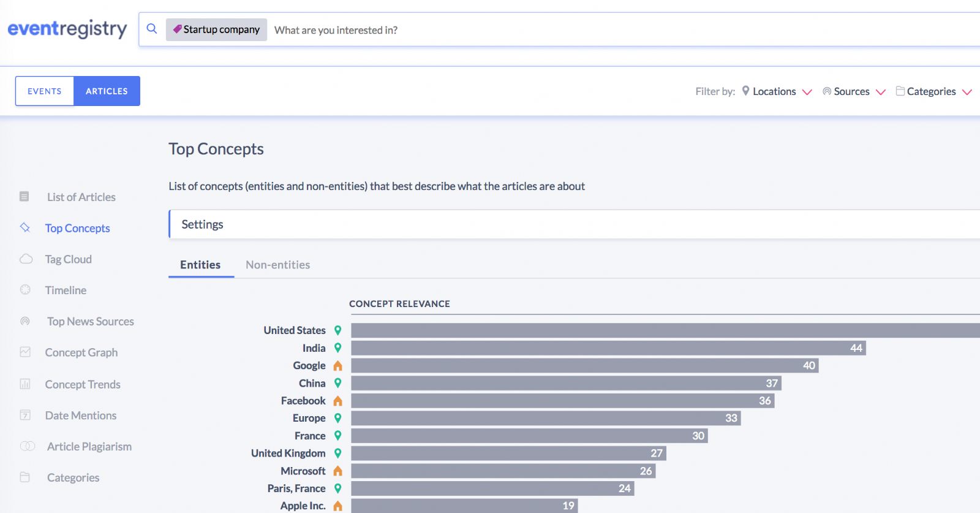Image resolution: width=980 pixels, height=513 pixels.
Task: Open the Top Concepts sidebar item
Action: 78,228
